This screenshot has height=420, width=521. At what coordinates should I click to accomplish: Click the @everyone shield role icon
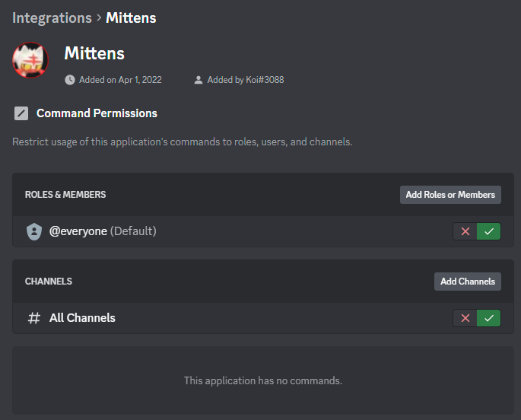point(33,231)
